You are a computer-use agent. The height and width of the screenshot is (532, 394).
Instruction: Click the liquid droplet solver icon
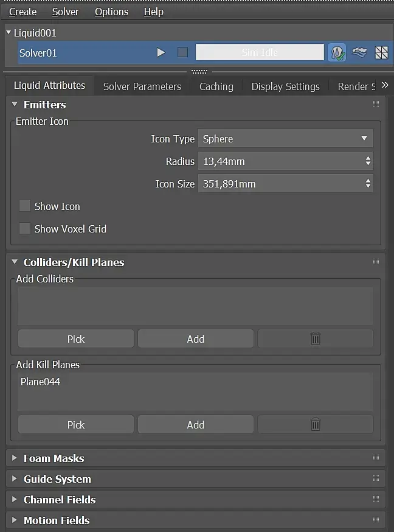tap(337, 52)
